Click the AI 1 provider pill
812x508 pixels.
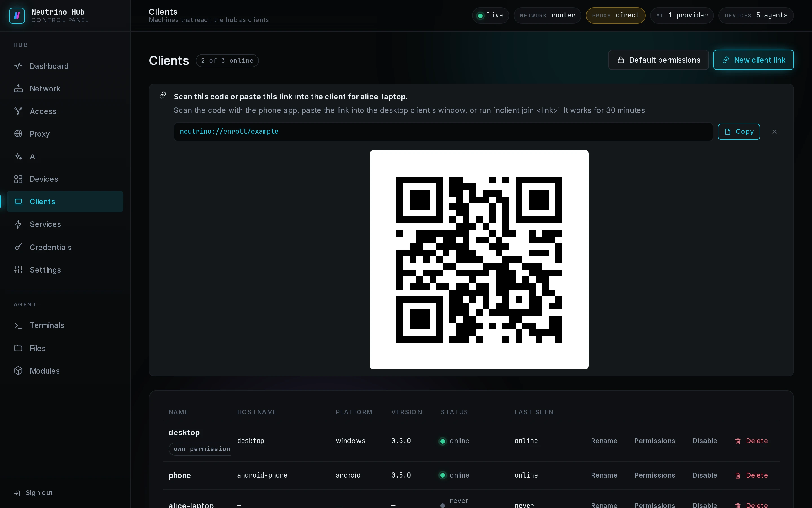682,16
